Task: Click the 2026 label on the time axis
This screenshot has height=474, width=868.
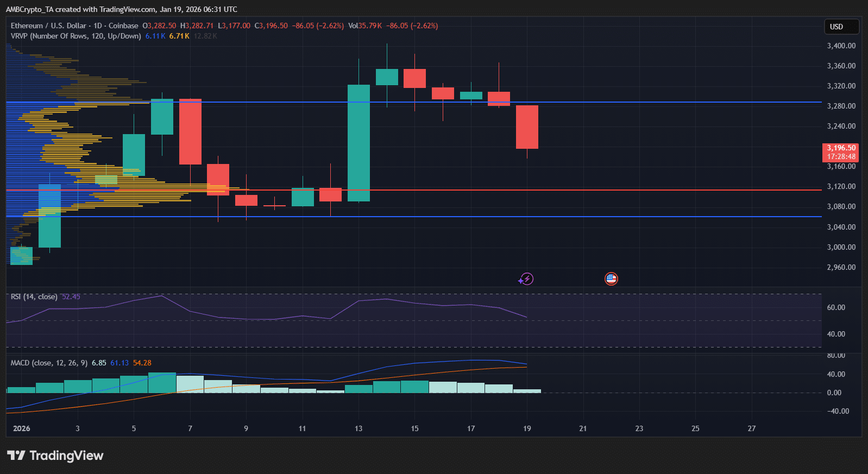Action: (x=22, y=428)
